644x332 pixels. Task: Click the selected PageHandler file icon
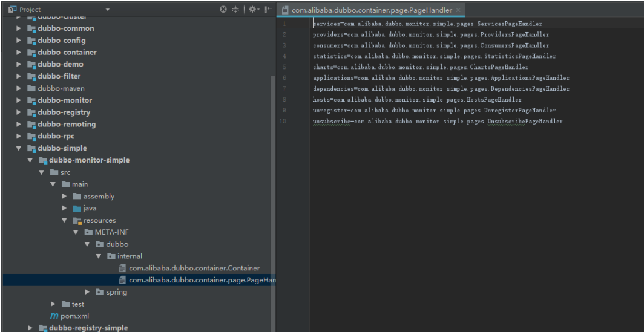[122, 280]
